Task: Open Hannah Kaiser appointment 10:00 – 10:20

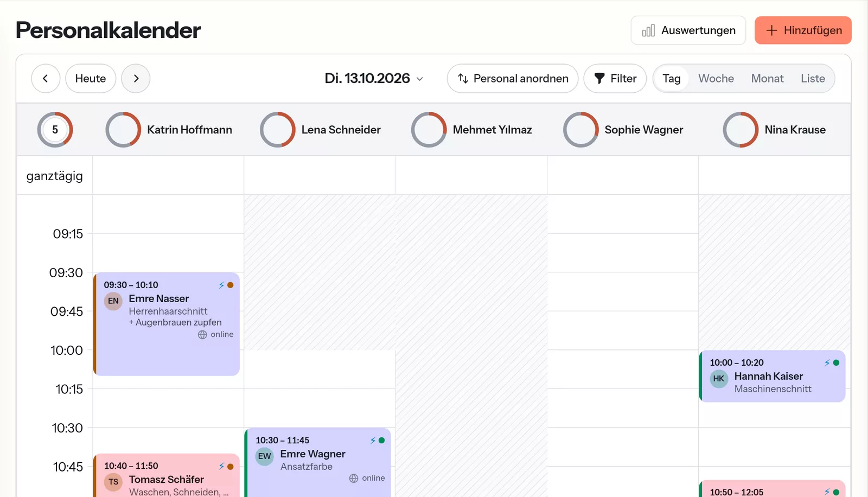Action: pos(772,376)
